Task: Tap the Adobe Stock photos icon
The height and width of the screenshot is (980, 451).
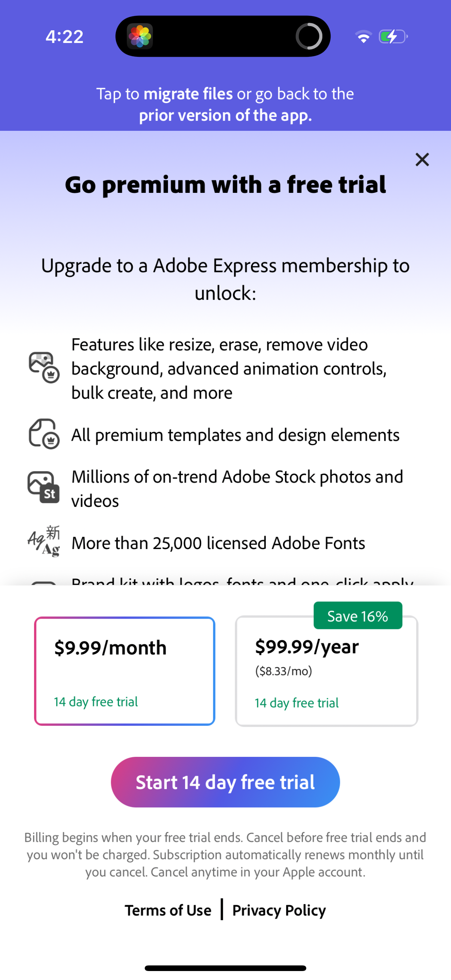Action: click(x=43, y=488)
